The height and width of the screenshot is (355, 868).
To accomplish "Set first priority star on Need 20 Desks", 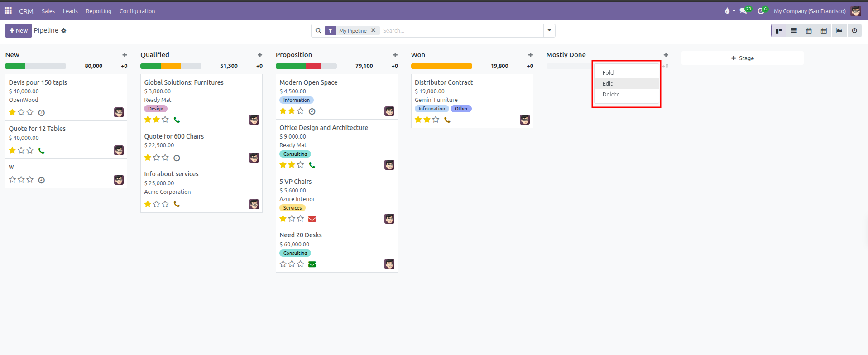I will pos(283,264).
